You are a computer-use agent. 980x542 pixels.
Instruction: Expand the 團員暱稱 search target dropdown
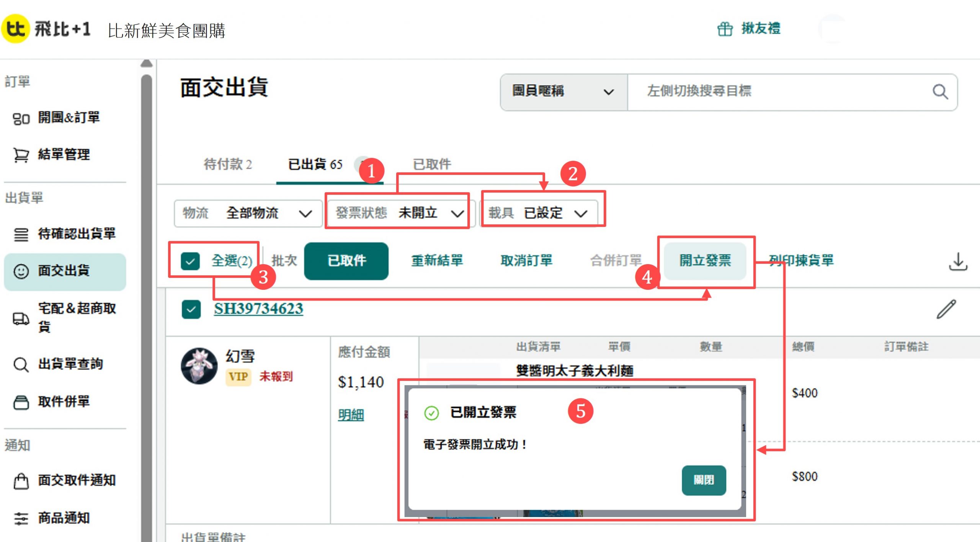tap(563, 92)
